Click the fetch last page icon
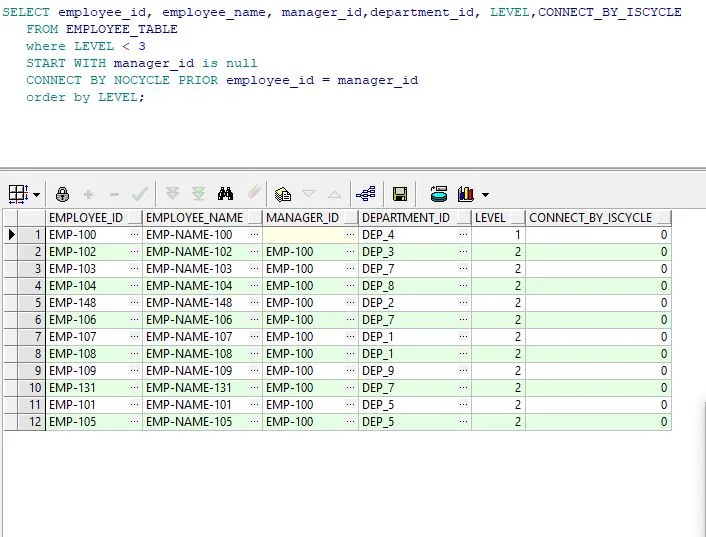Image resolution: width=706 pixels, height=537 pixels. [x=198, y=193]
